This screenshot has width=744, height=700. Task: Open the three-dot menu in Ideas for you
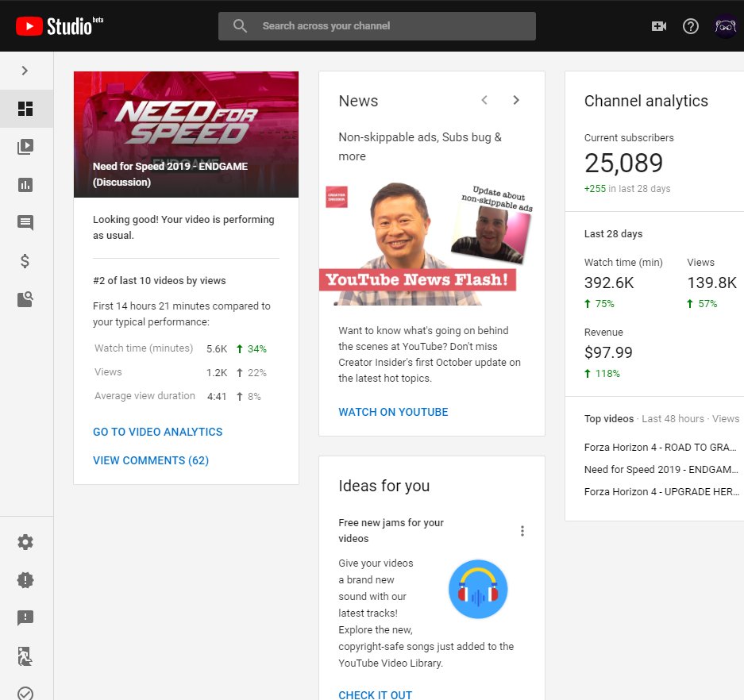pos(522,531)
